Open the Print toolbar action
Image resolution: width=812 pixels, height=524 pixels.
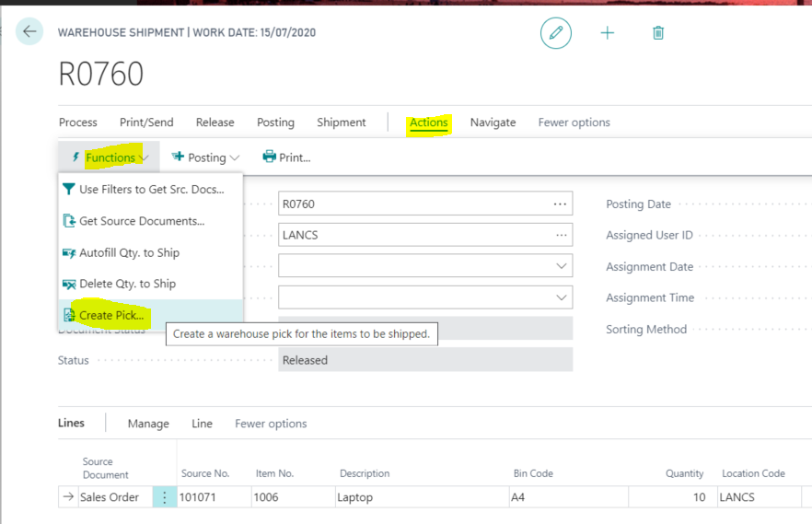[286, 157]
